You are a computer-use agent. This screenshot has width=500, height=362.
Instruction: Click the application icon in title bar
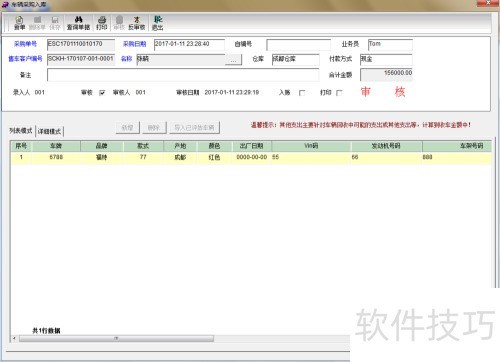(x=5, y=4)
